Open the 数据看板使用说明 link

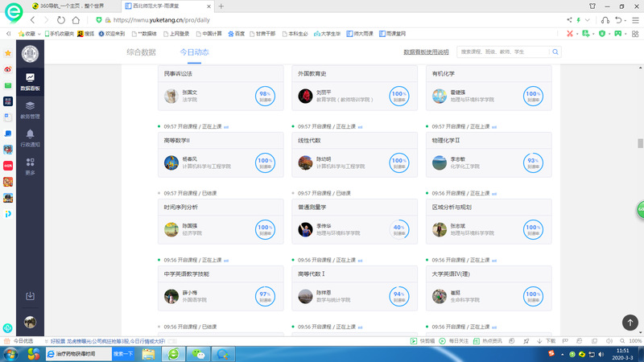426,52
